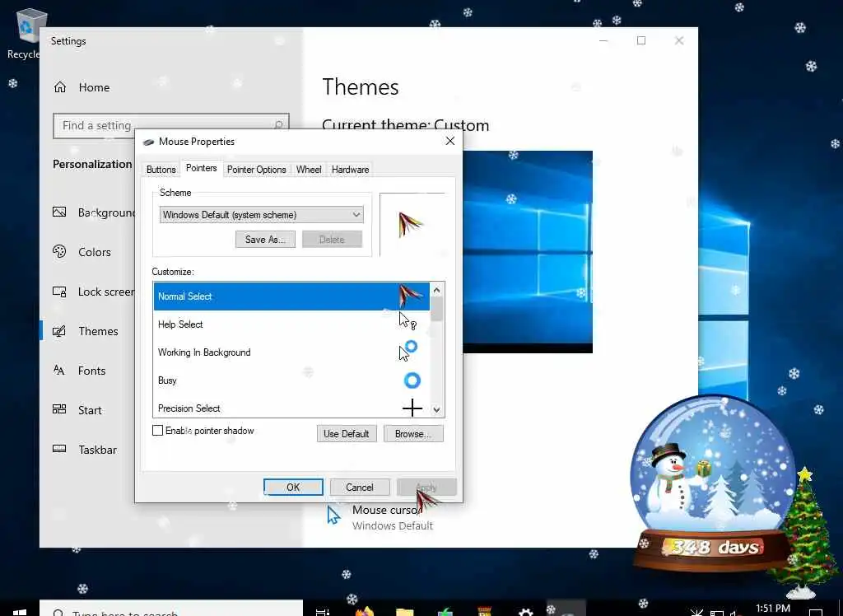Open Settings gear on the taskbar
The image size is (843, 616).
pos(525,612)
